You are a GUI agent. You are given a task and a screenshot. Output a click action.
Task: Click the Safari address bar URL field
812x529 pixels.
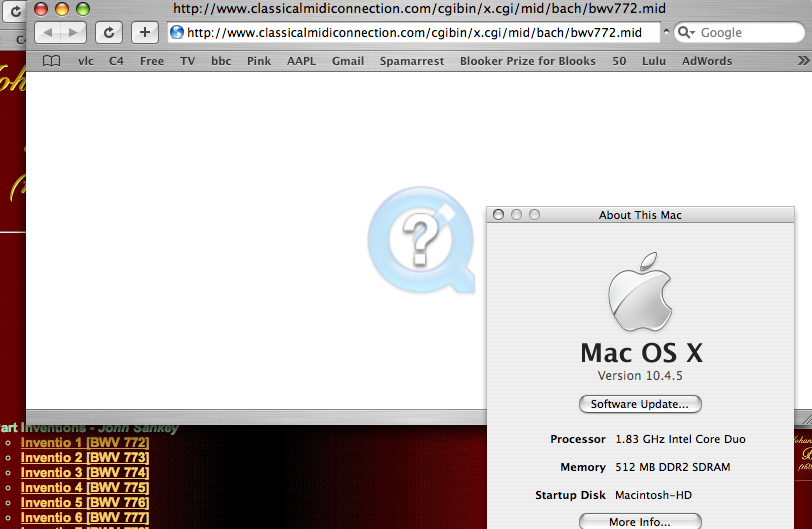pyautogui.click(x=414, y=33)
